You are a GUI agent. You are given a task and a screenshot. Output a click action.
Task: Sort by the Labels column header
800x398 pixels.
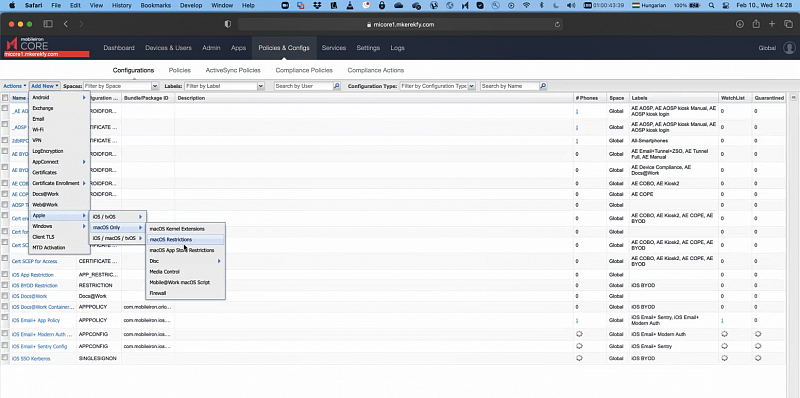[x=673, y=97]
